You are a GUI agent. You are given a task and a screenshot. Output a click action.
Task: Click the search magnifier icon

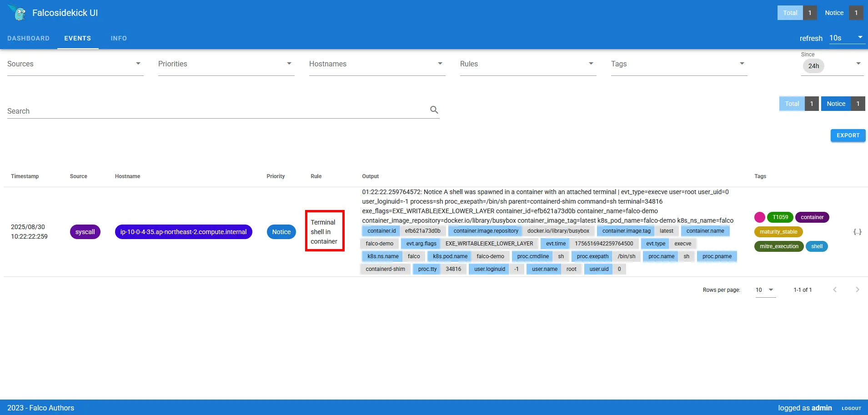[x=434, y=110]
